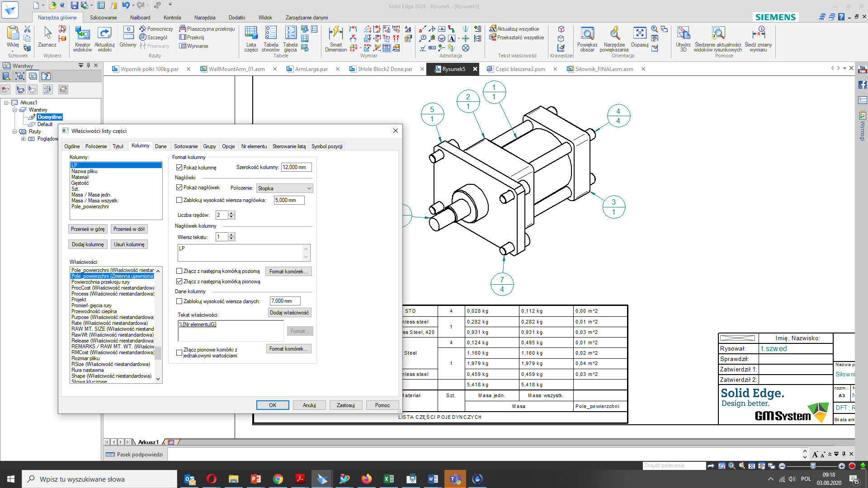Switch to the Symbol pozycji tab
Image resolution: width=868 pixels, height=488 pixels.
(x=327, y=146)
